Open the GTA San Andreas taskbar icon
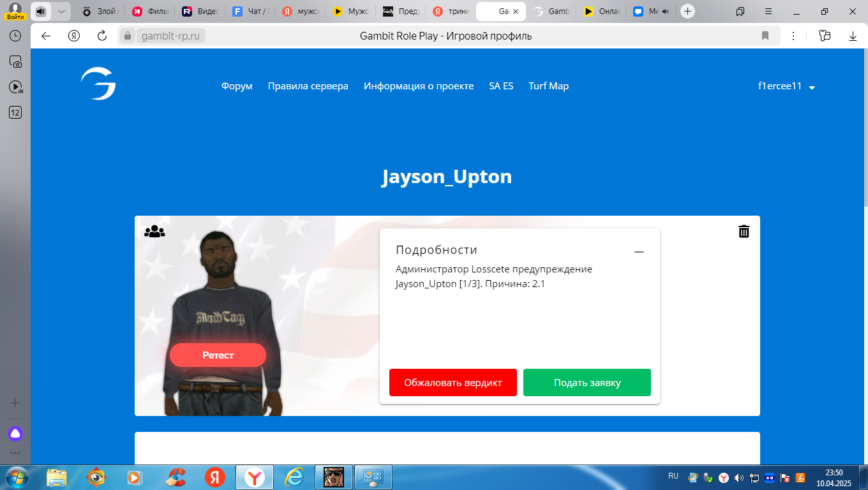The width and height of the screenshot is (868, 490). pos(334,477)
